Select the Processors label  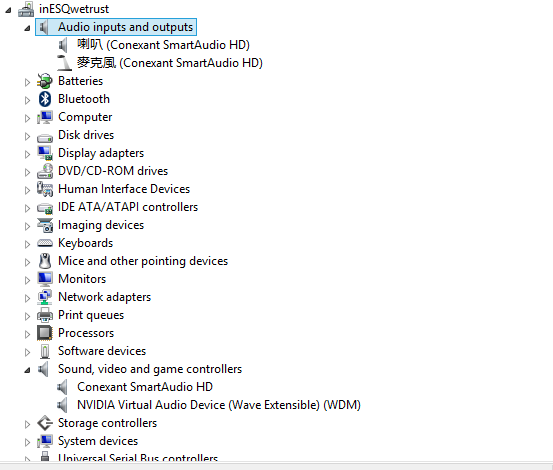point(86,333)
